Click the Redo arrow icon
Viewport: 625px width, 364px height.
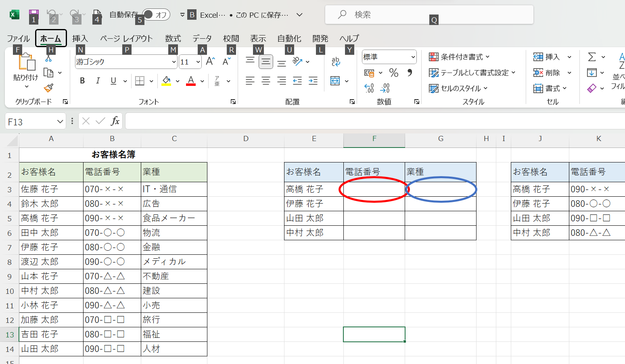click(74, 14)
